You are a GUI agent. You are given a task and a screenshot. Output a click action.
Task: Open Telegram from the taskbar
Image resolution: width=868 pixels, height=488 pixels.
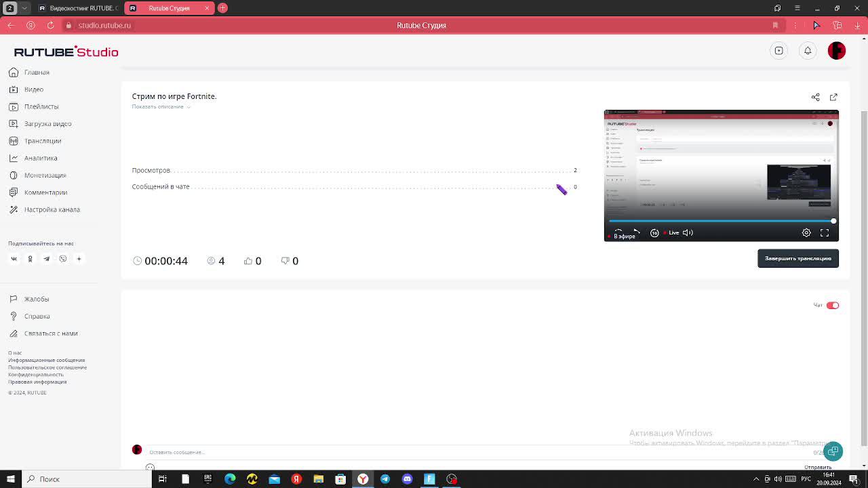(385, 479)
